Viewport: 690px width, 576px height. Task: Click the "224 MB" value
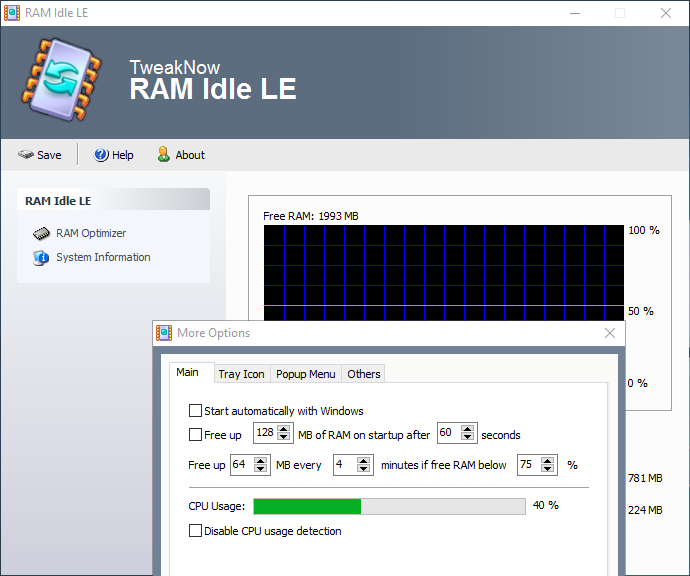(645, 510)
